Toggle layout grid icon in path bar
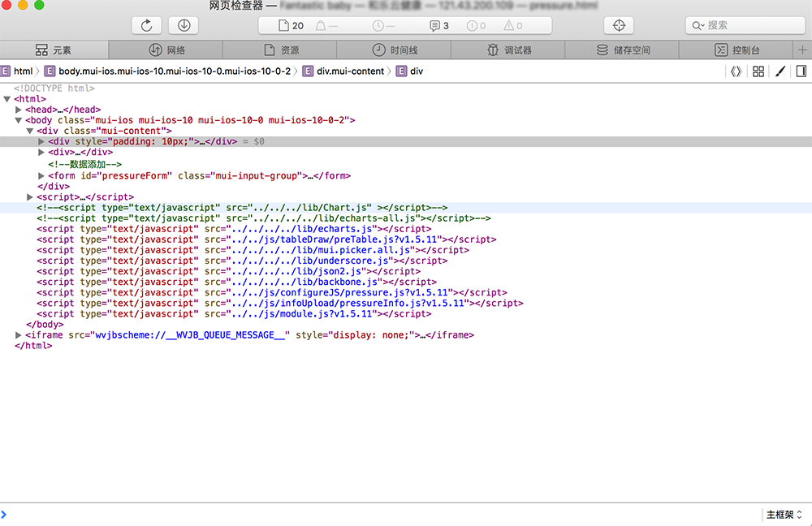Viewport: 812px width, 526px height. click(758, 71)
